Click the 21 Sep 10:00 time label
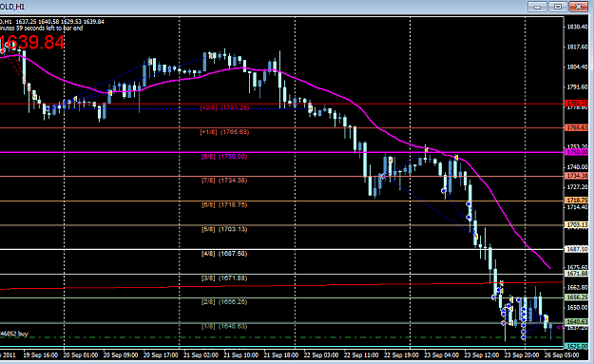The width and height of the screenshot is (594, 364). 241,355
